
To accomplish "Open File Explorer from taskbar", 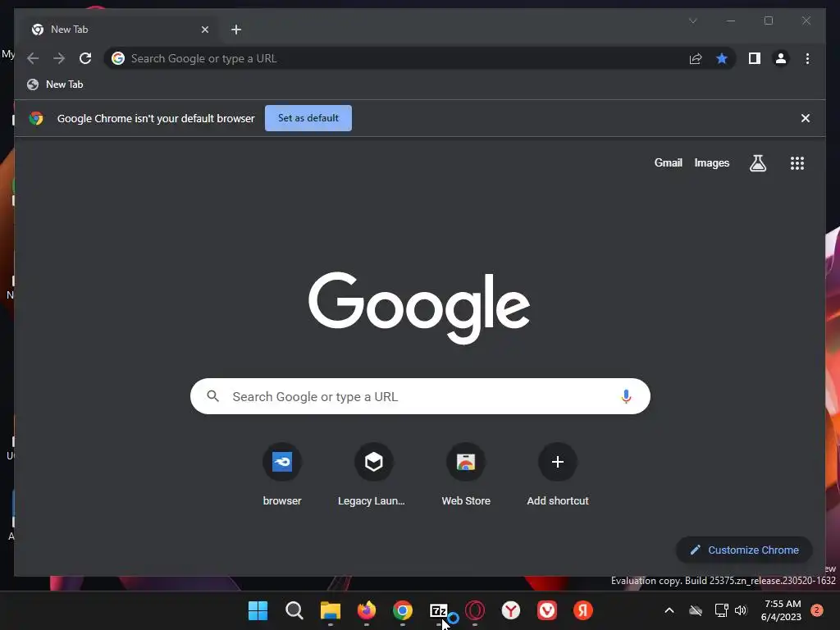I will [330, 610].
